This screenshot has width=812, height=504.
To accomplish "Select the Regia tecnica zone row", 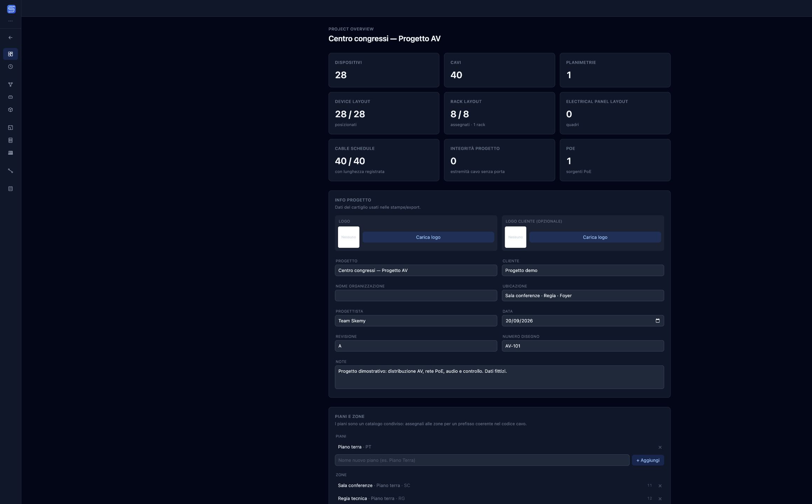I will pos(499,498).
